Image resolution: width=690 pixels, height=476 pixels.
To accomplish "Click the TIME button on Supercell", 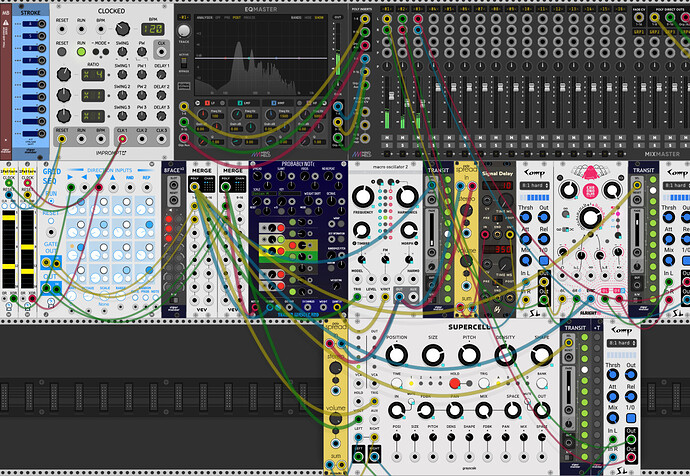I will pos(396,383).
